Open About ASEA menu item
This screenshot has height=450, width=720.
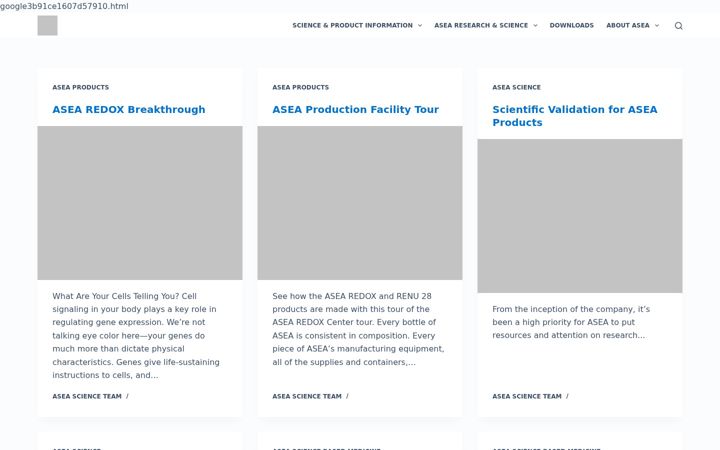coord(628,26)
